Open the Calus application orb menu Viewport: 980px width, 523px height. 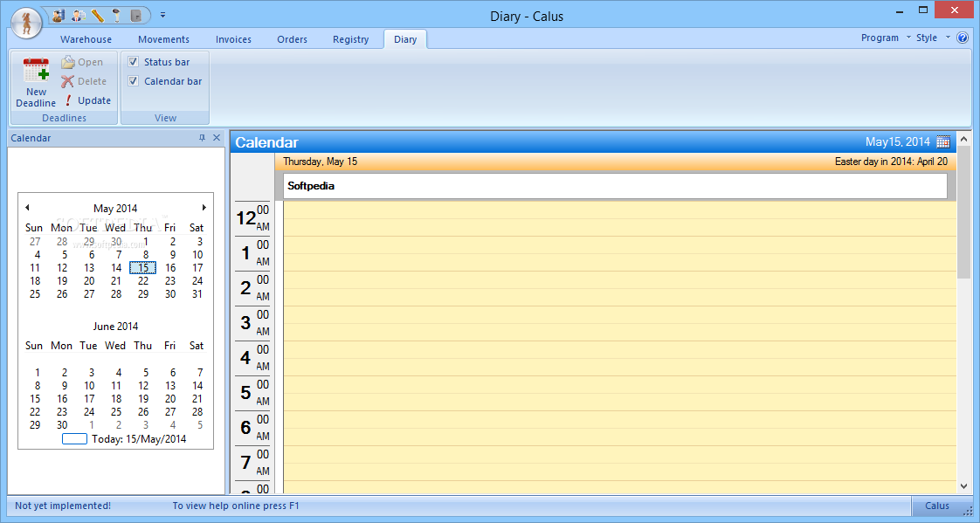[x=26, y=23]
